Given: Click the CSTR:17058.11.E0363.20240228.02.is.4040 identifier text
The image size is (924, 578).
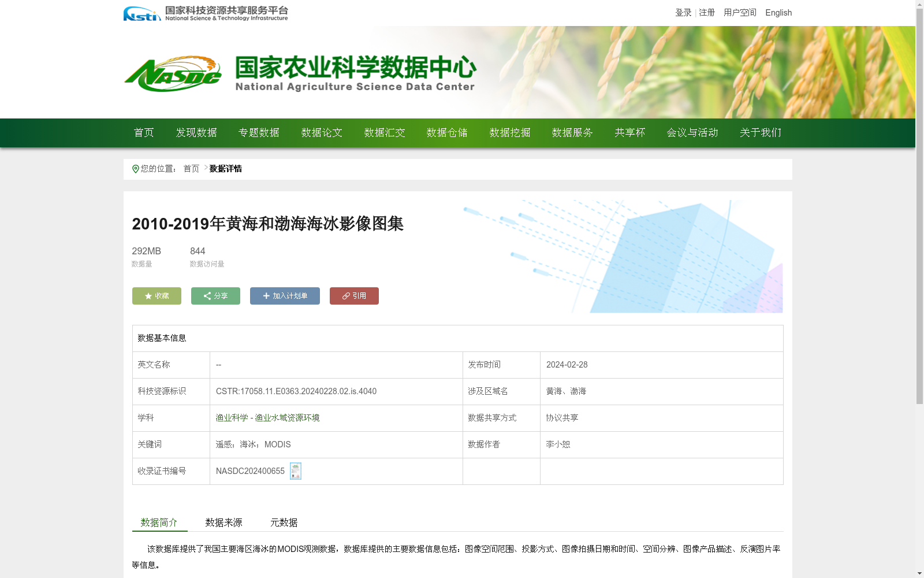Looking at the screenshot, I should [x=296, y=391].
